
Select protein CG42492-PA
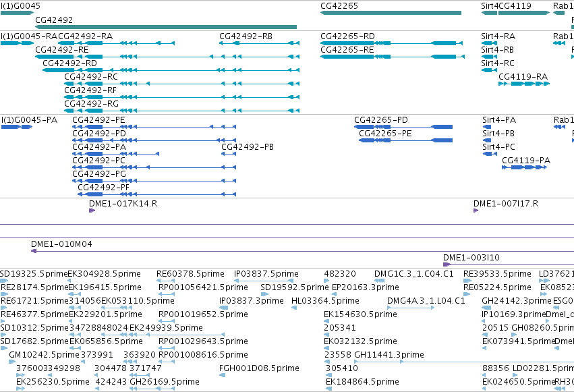(116, 154)
